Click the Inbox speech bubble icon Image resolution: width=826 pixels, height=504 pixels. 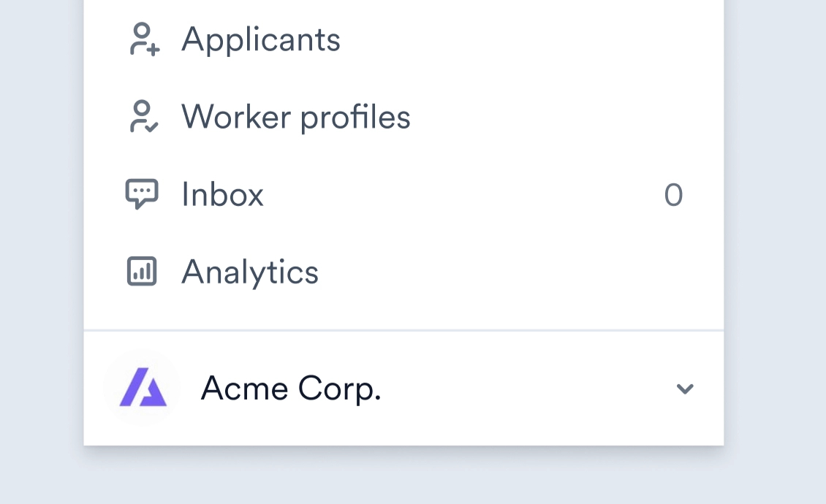(x=142, y=194)
